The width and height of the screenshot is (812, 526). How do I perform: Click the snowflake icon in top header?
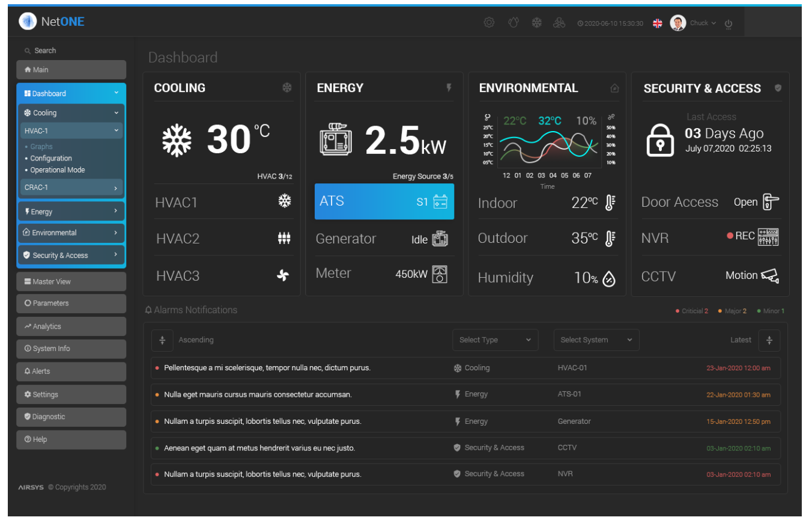pos(536,22)
